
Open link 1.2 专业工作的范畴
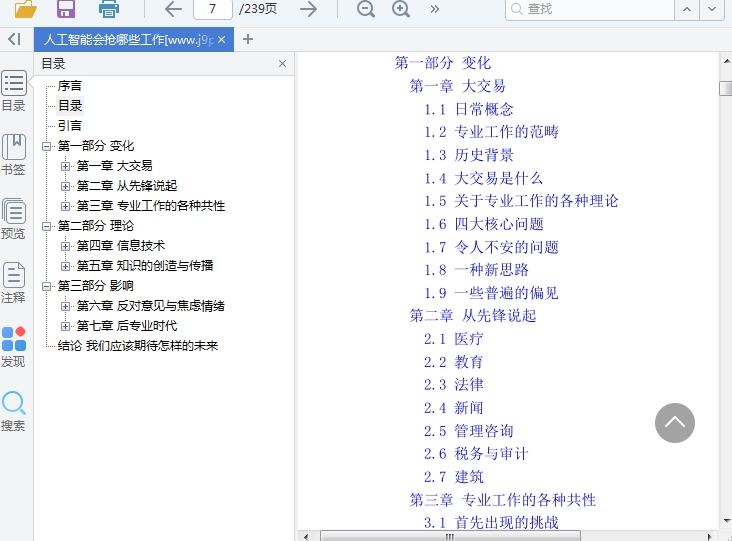(491, 133)
